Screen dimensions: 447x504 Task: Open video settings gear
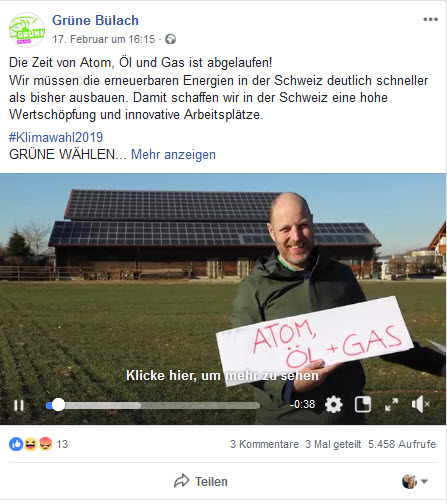pos(334,405)
